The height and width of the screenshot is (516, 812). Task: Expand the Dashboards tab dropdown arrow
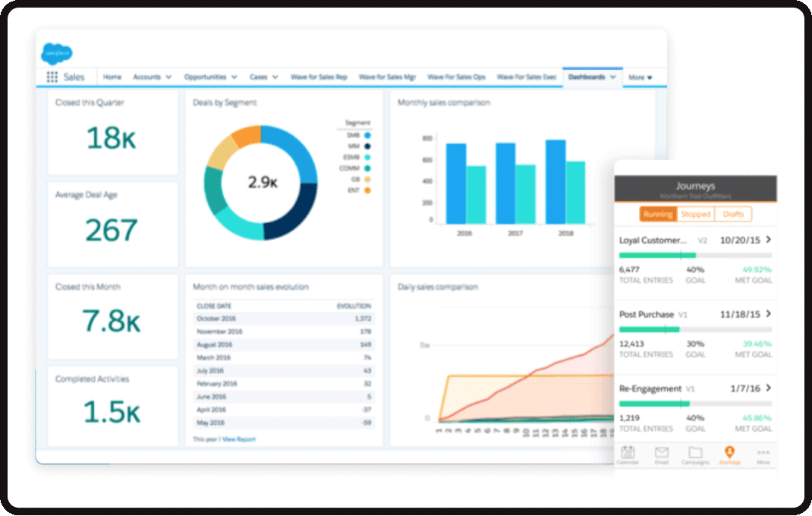[x=612, y=77]
